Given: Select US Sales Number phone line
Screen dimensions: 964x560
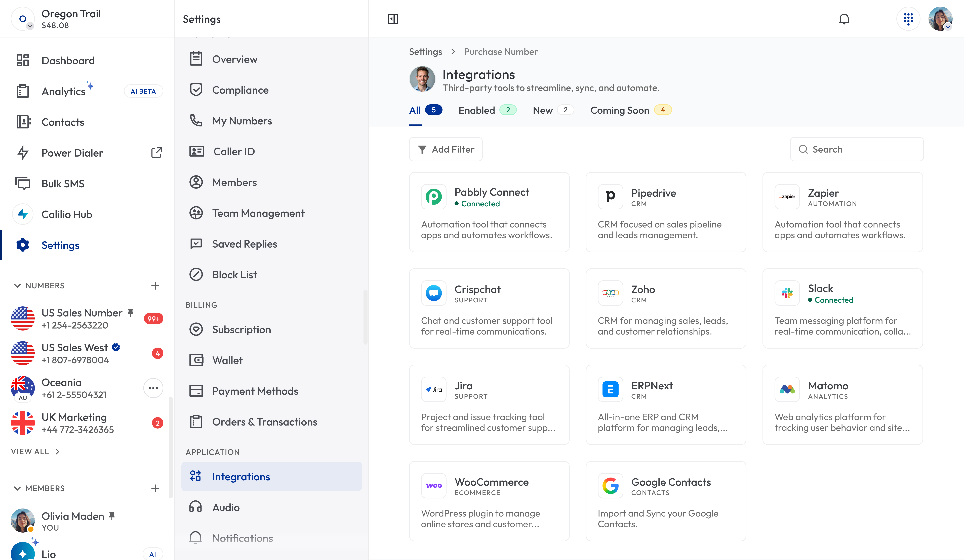Looking at the screenshot, I should pos(87,318).
